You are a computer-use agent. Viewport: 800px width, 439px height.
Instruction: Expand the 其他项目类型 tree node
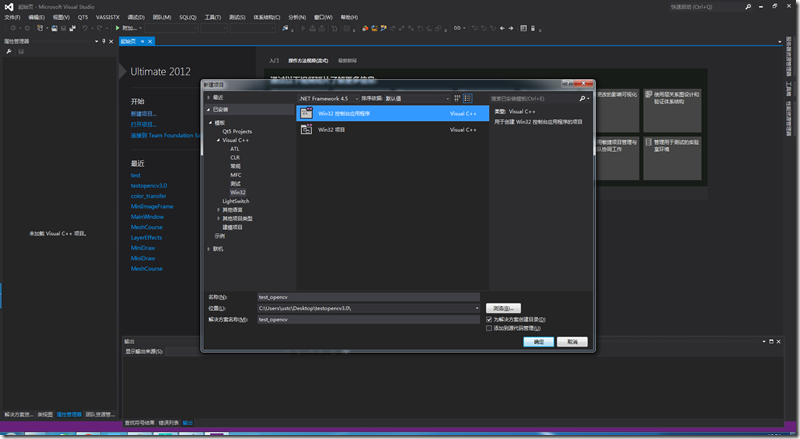[x=218, y=218]
